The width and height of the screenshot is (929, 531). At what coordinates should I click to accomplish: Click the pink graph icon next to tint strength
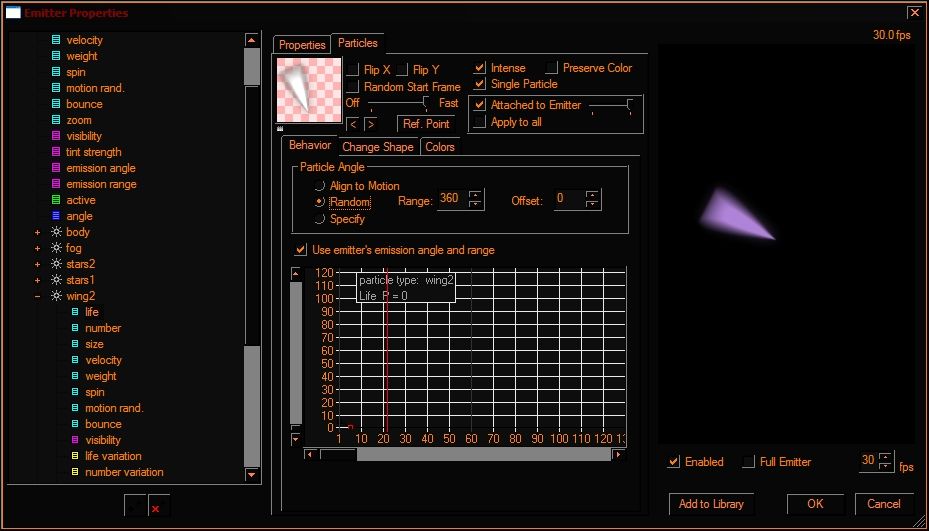click(x=56, y=152)
